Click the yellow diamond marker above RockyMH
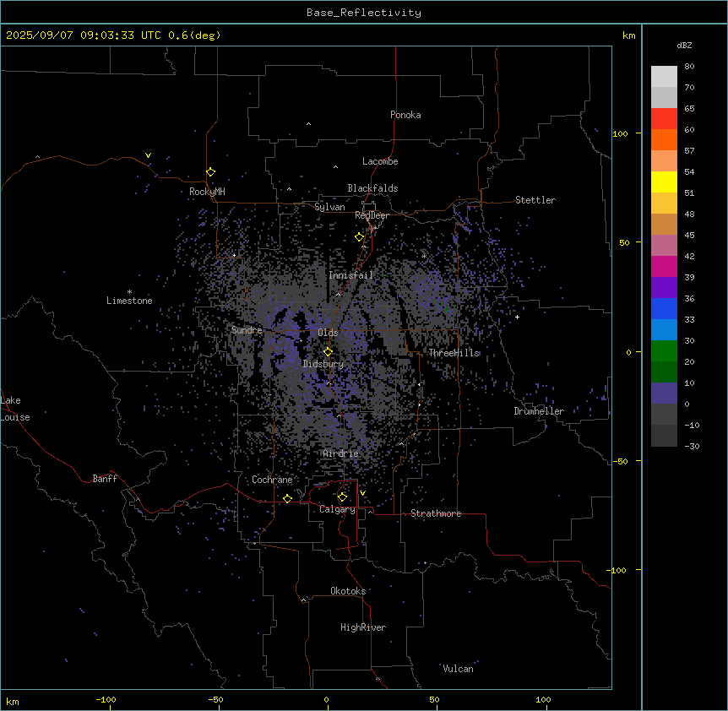The image size is (728, 711). coord(211,171)
